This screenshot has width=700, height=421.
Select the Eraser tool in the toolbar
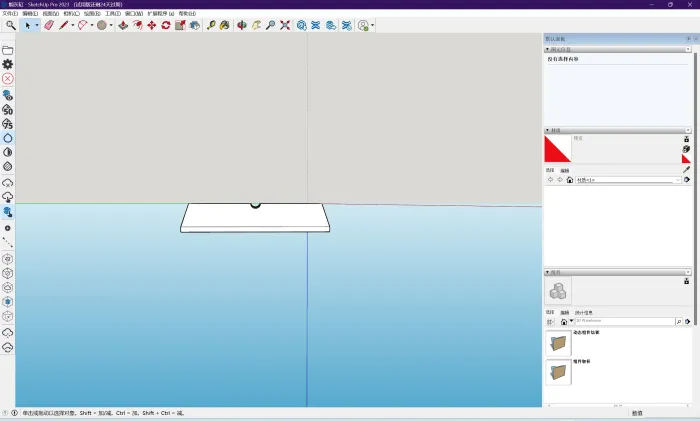coord(48,25)
